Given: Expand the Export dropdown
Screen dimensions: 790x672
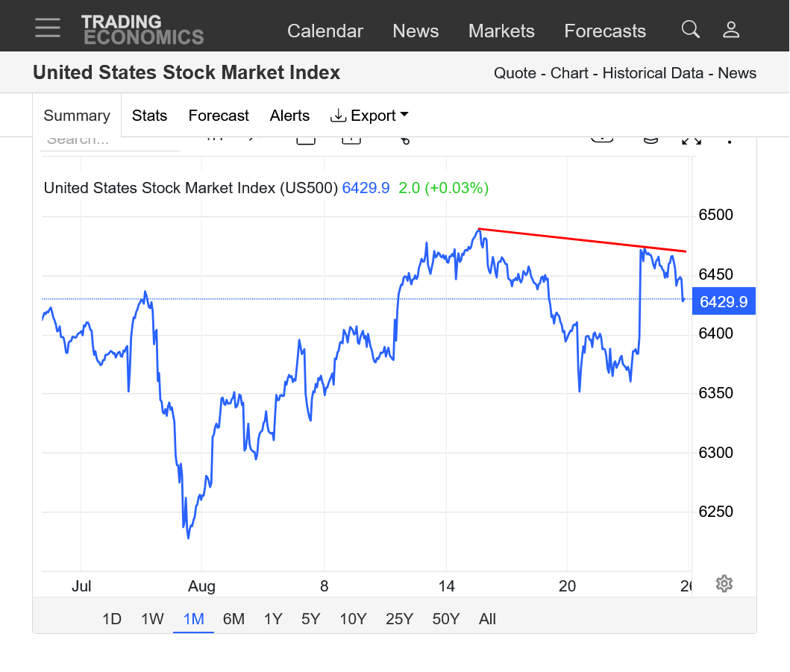Looking at the screenshot, I should 369,116.
